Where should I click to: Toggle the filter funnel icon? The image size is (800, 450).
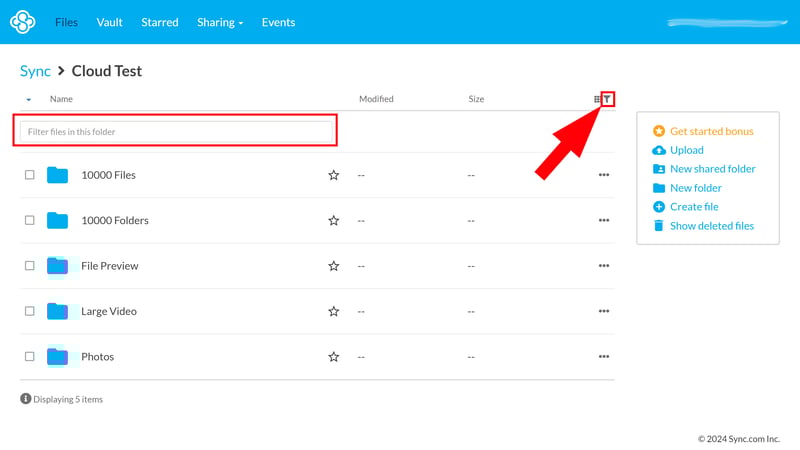point(607,99)
